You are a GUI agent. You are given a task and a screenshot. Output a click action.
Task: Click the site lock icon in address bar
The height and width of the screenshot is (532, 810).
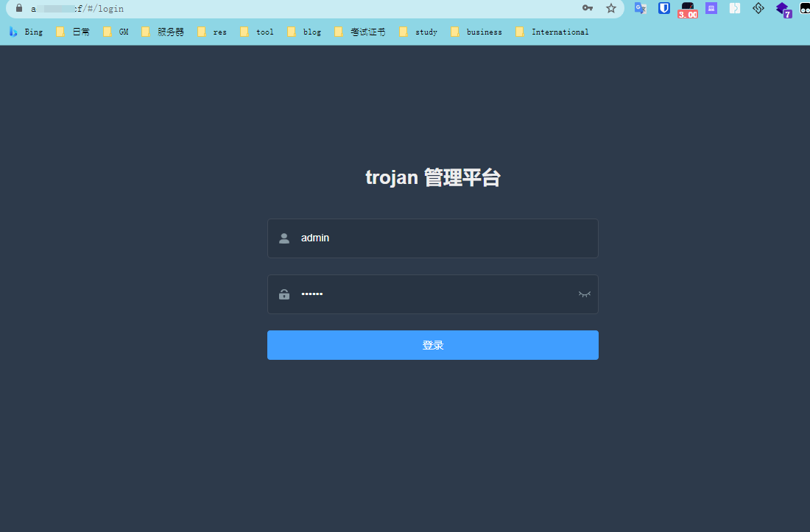point(19,8)
